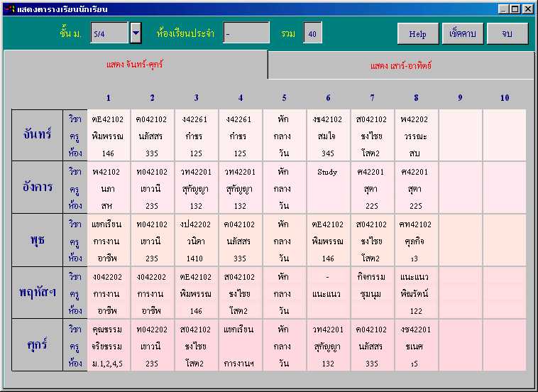The height and width of the screenshot is (392, 538).
Task: Click Thursday period 7 กิจกรรม ชุมนุม cell
Action: pyautogui.click(x=372, y=293)
